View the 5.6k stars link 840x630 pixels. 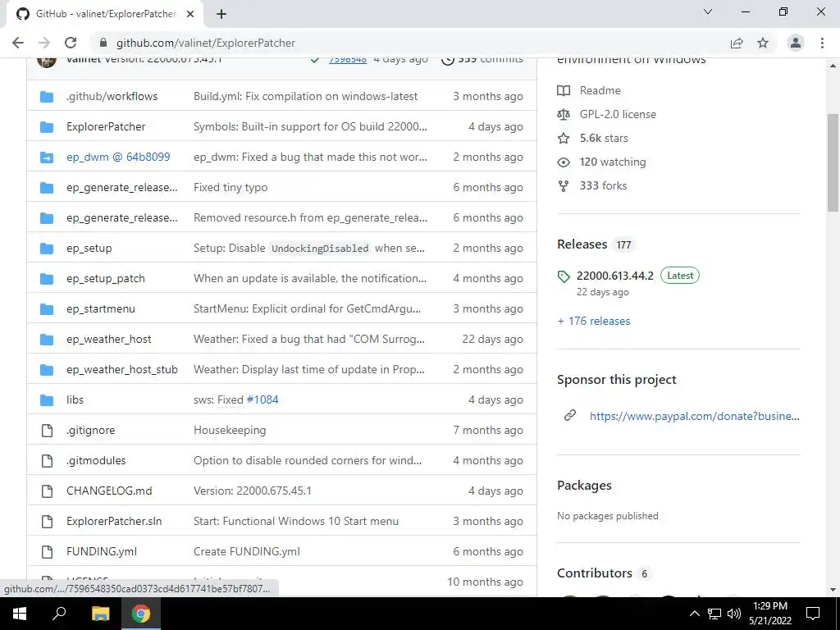pyautogui.click(x=604, y=138)
